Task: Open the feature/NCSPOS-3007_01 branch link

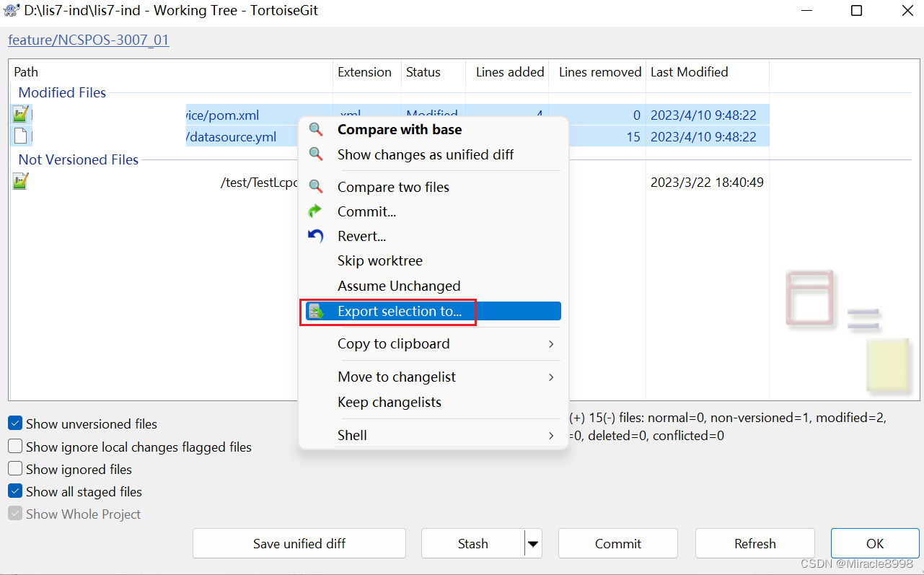Action: tap(89, 40)
